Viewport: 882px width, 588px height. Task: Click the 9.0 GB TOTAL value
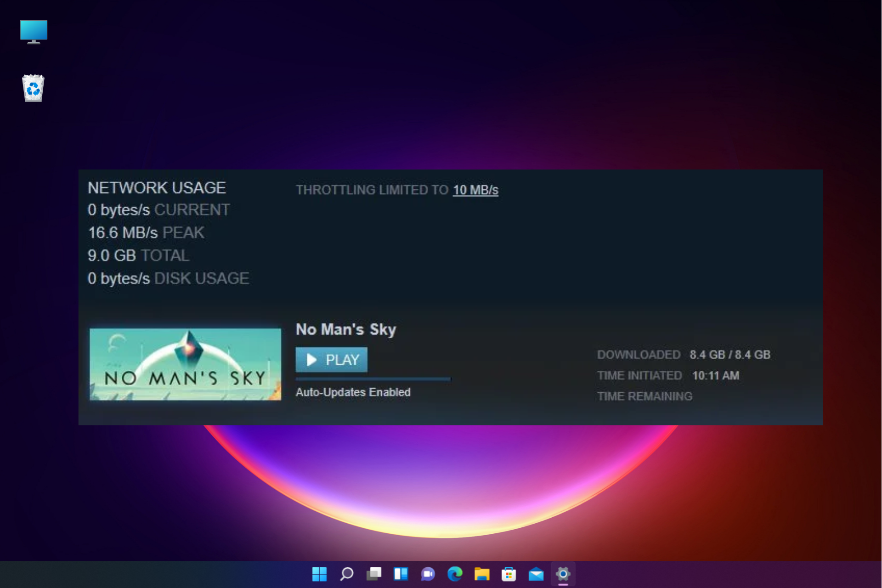[112, 255]
